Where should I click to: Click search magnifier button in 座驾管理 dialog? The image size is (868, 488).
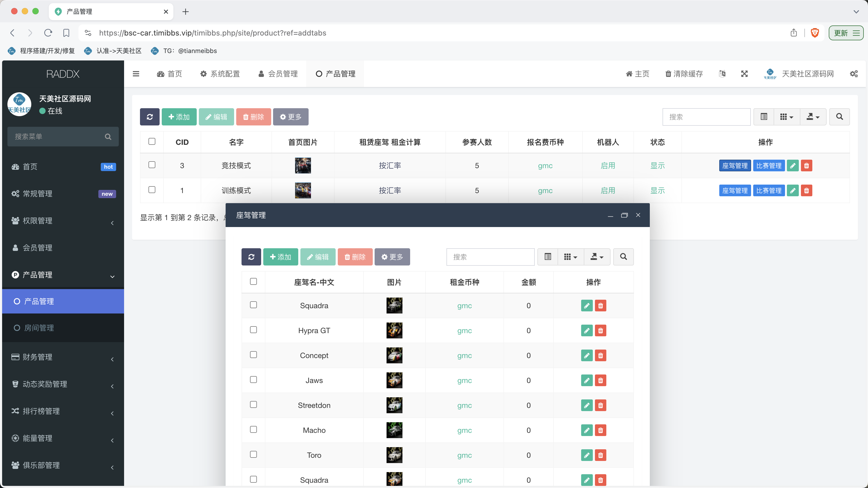(x=623, y=257)
